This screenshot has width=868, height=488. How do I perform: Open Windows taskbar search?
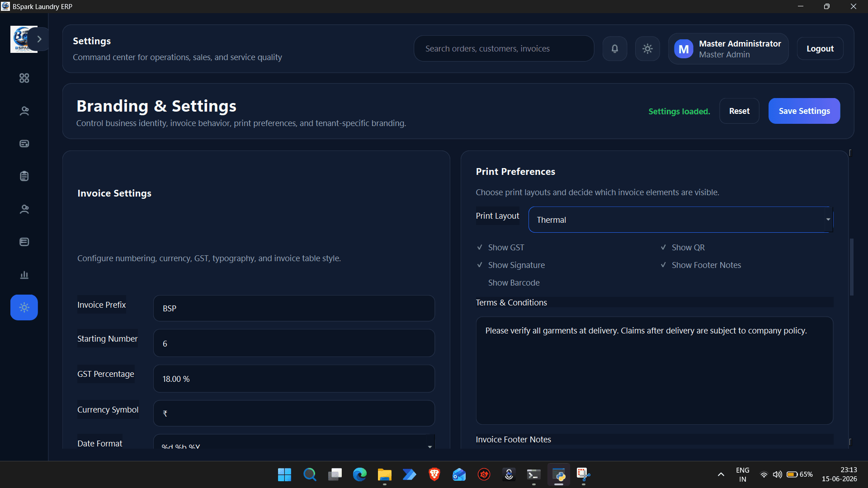[x=310, y=474]
